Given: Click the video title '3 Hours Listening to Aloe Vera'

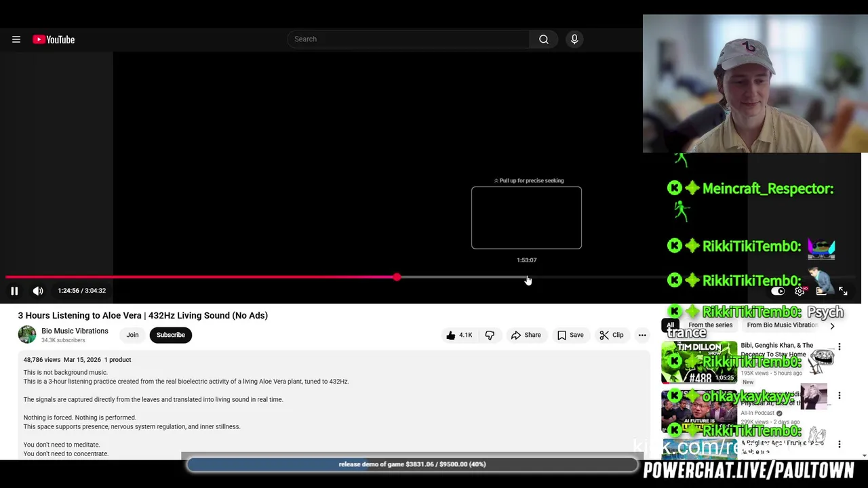Looking at the screenshot, I should click(x=143, y=315).
